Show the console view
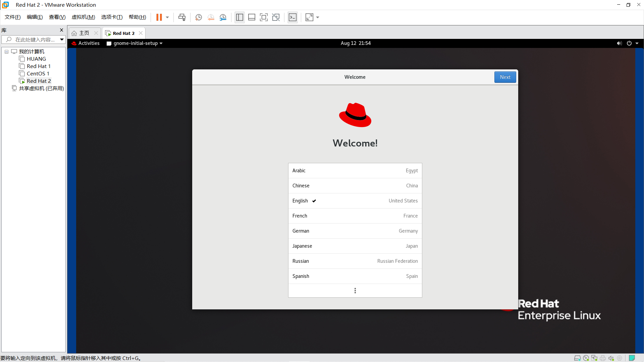The image size is (644, 362). pyautogui.click(x=292, y=17)
